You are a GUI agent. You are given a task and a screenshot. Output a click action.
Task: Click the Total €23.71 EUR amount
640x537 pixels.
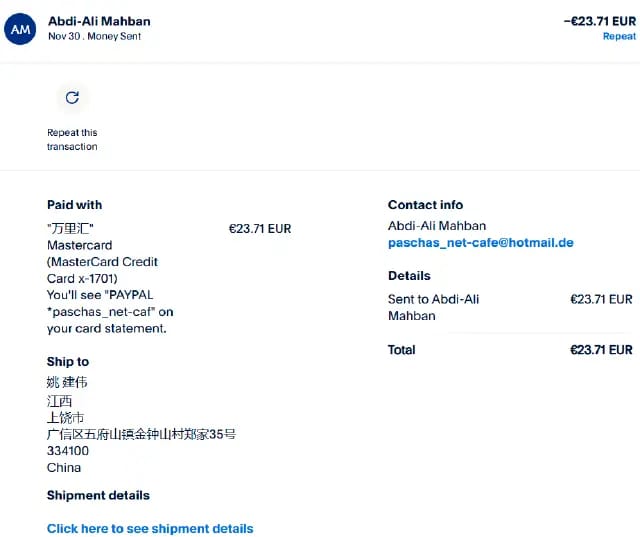click(601, 350)
